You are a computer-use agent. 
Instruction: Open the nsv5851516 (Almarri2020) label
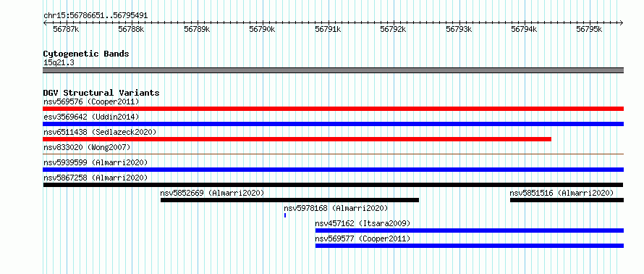click(562, 193)
